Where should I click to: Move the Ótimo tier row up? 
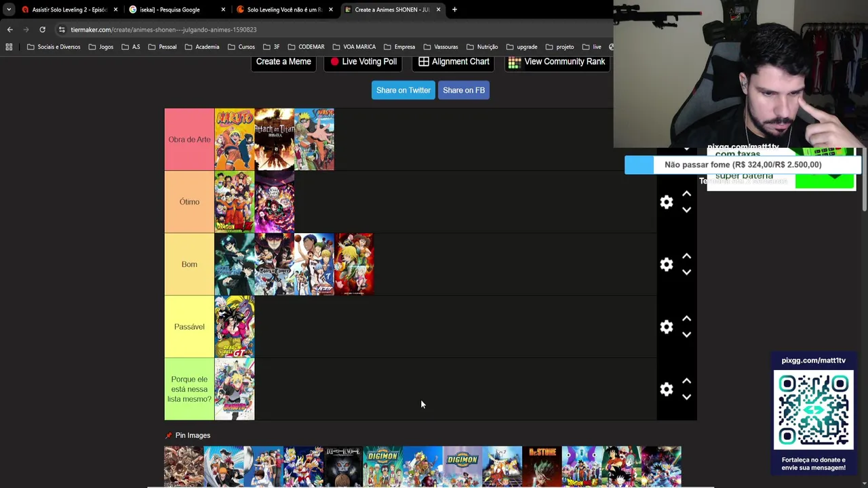[686, 194]
